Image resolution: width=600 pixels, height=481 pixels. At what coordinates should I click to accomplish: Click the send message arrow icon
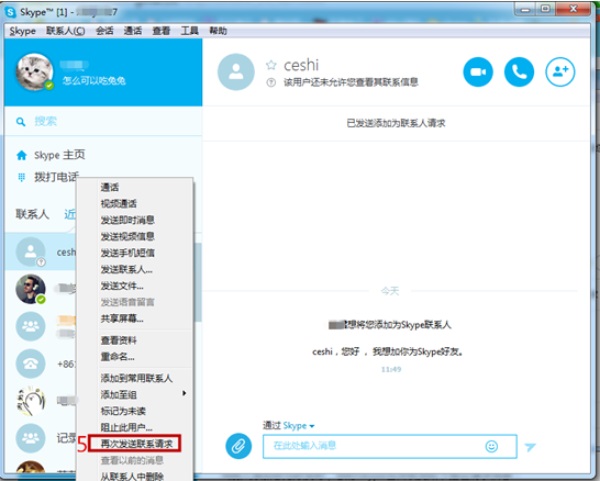(530, 447)
